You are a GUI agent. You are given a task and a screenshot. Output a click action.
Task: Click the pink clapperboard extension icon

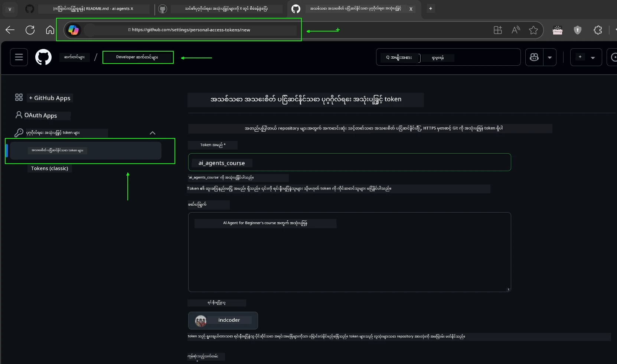point(558,30)
